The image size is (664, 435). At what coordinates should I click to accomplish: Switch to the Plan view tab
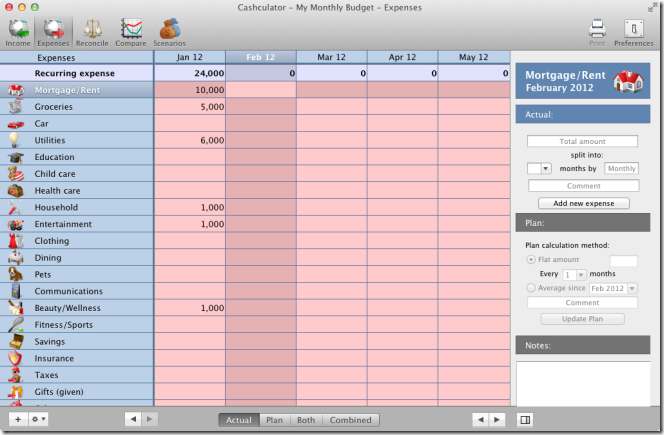(274, 420)
